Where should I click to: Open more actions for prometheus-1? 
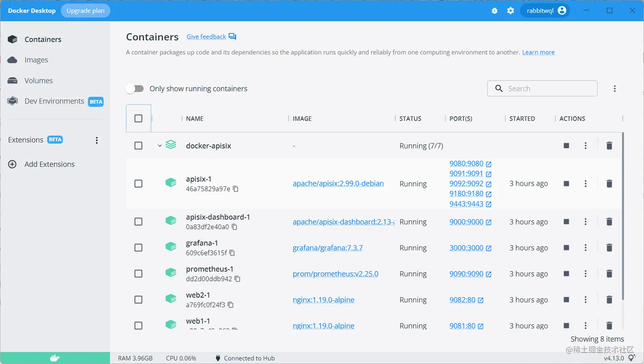coord(586,273)
